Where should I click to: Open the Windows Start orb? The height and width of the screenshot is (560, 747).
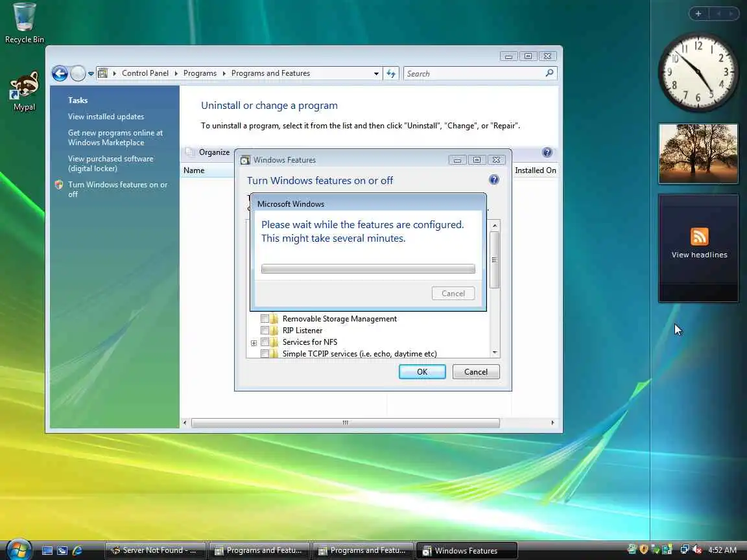18,550
